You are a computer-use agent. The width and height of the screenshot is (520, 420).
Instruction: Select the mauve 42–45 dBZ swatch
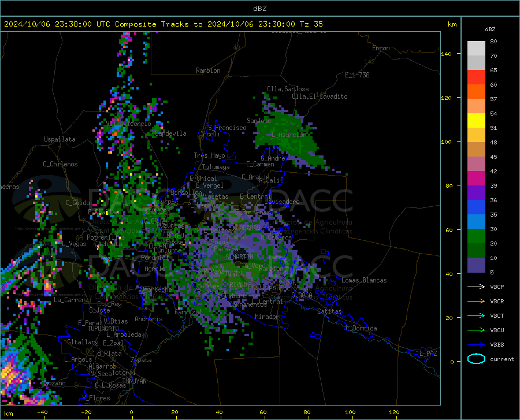476,164
